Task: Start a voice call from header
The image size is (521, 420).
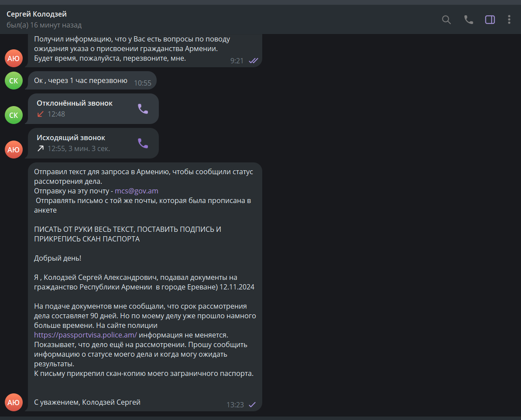Action: click(x=468, y=20)
